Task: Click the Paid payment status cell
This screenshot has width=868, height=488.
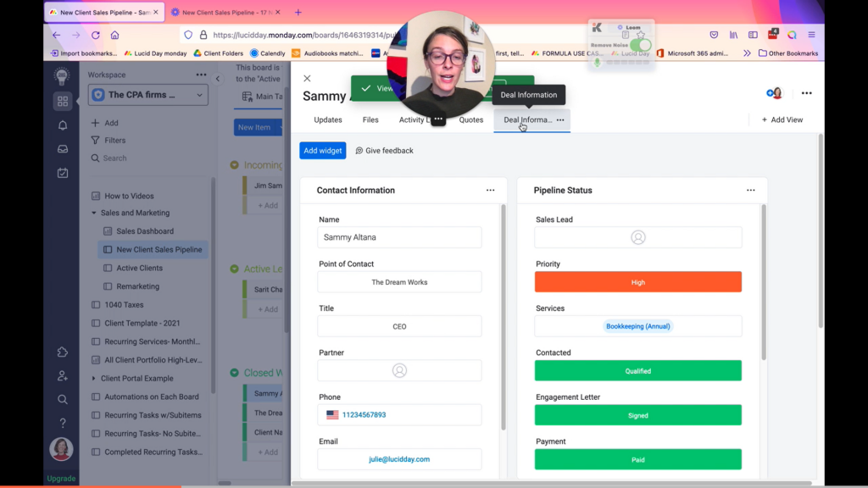Action: [x=637, y=459]
